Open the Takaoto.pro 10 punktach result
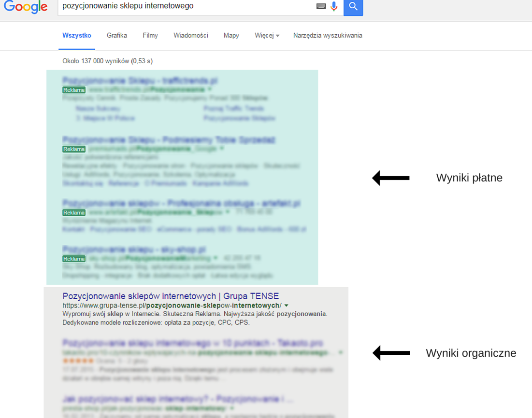Viewport: 532px width, 418px height. [192, 343]
